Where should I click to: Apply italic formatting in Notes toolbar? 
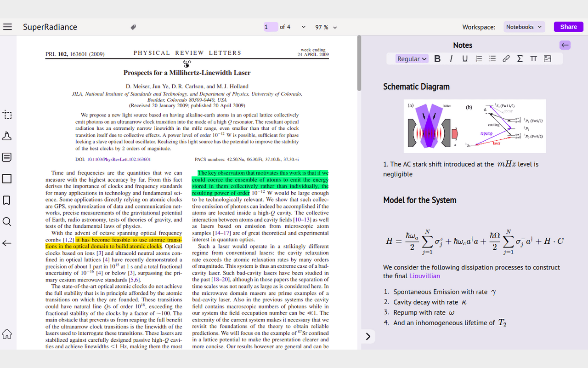tap(451, 59)
